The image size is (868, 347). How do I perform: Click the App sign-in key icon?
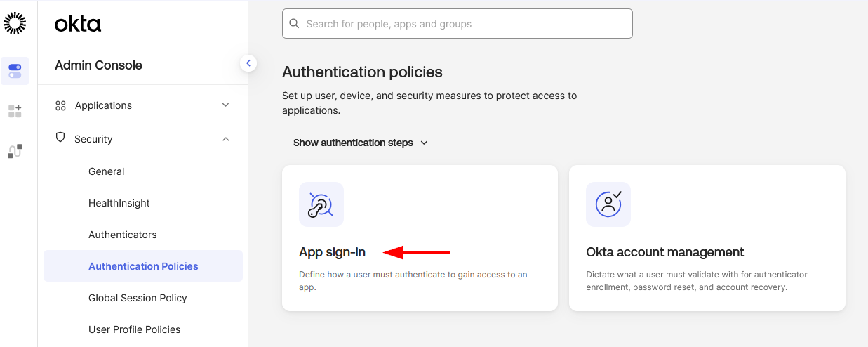321,204
